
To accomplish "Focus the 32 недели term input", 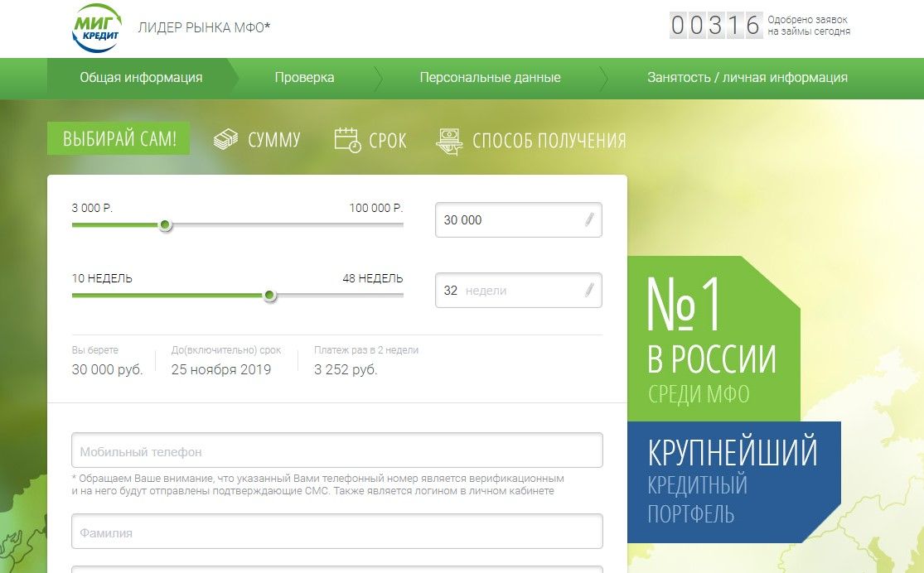I will 506,291.
